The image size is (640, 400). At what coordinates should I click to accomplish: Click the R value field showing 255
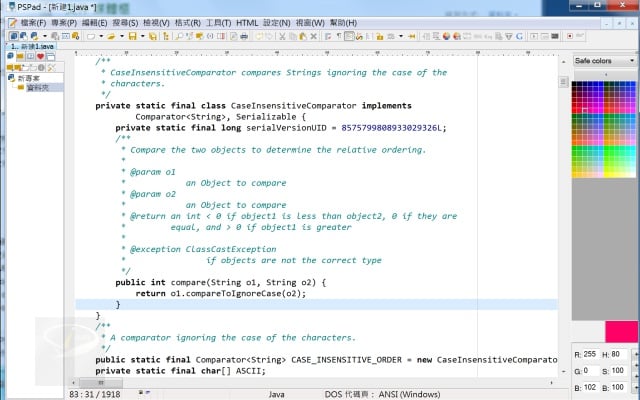coord(588,354)
